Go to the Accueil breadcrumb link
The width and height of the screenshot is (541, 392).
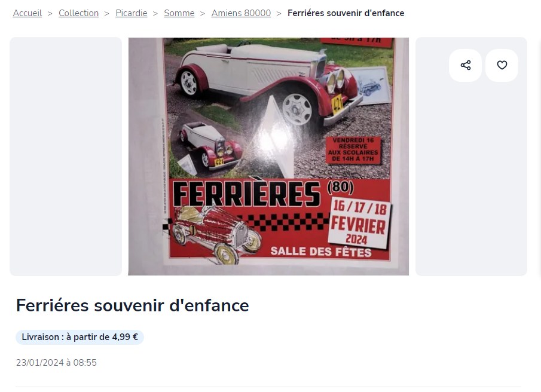(x=27, y=13)
